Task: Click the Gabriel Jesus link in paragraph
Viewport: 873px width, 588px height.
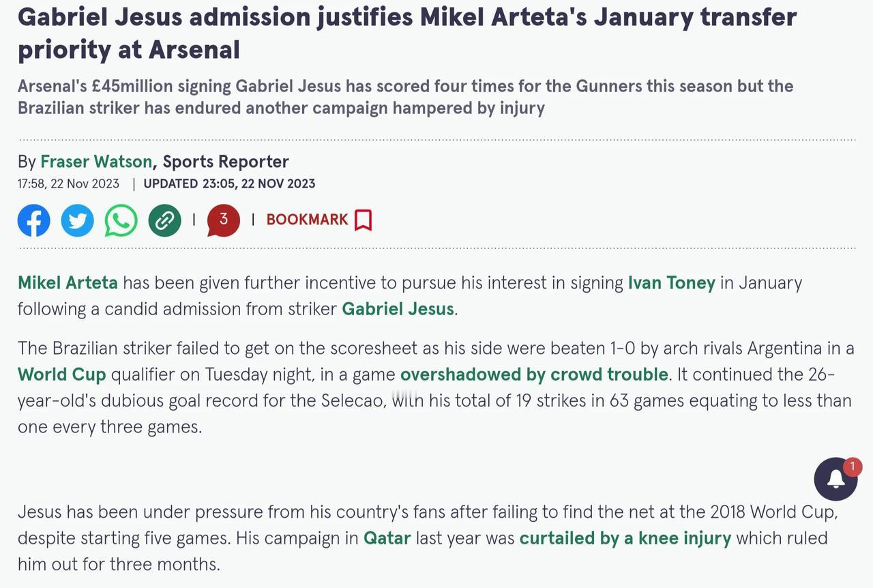Action: click(x=398, y=309)
